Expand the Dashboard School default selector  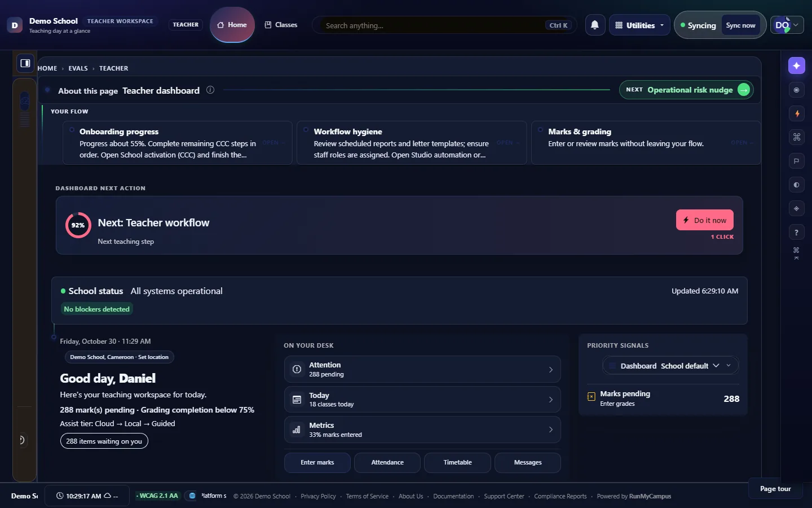(670, 366)
